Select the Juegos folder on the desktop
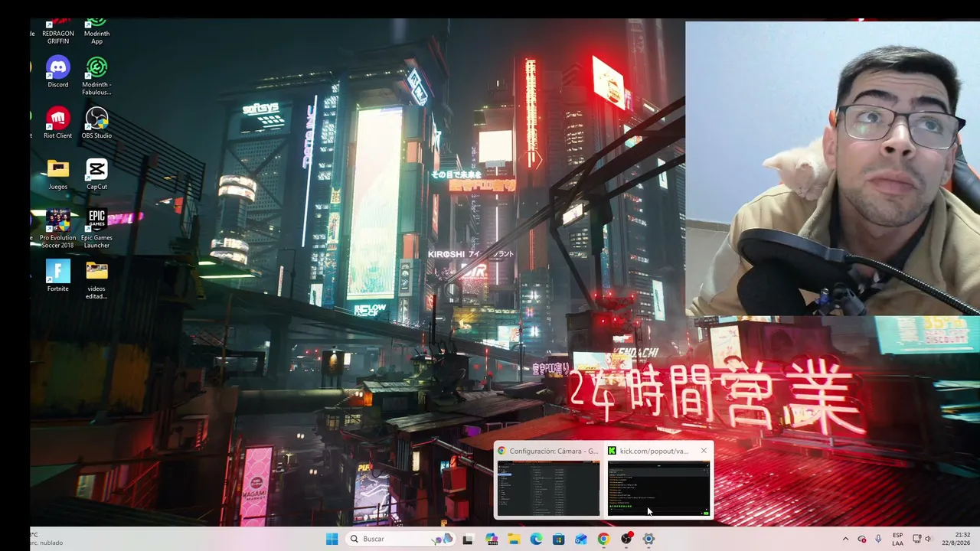This screenshot has height=551, width=980. point(58,174)
